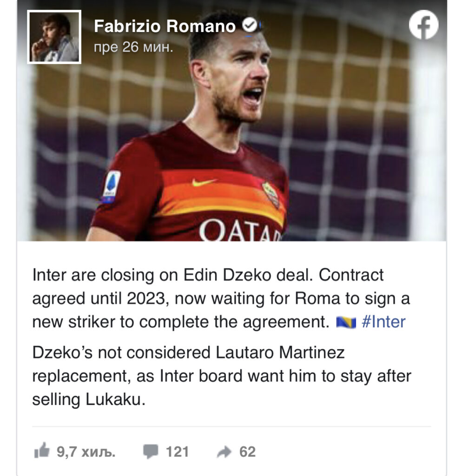Click the Bosnia flag emoji
The image size is (462, 476).
pyautogui.click(x=346, y=322)
